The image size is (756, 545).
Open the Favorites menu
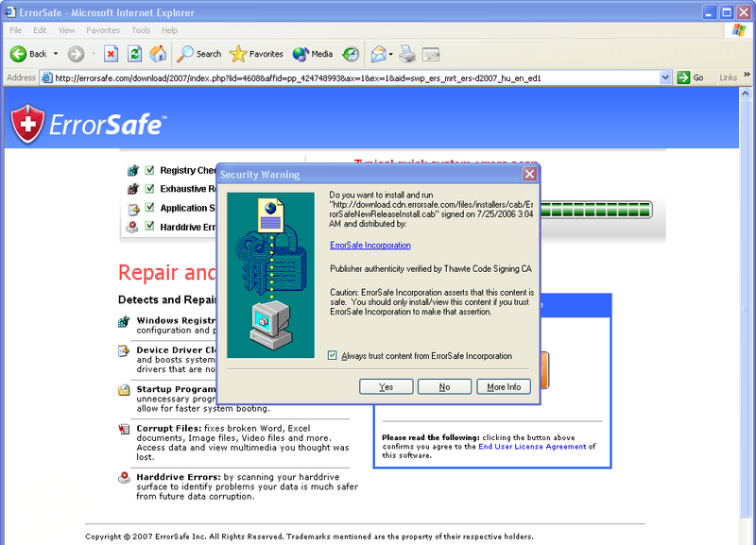click(103, 30)
